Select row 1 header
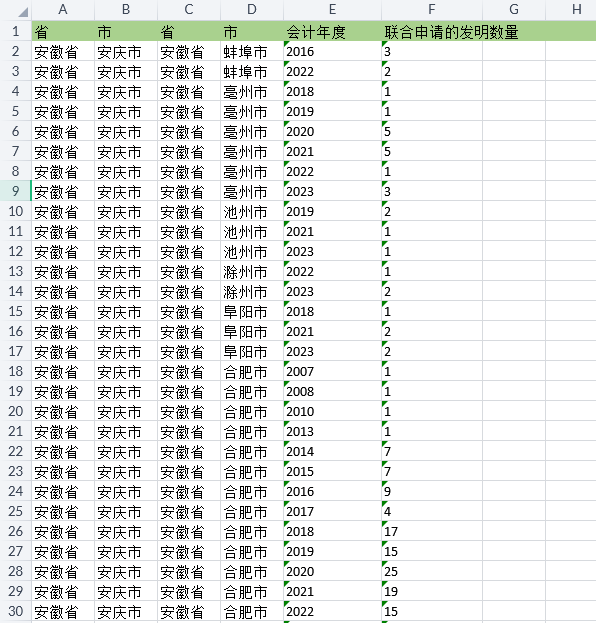The height and width of the screenshot is (623, 596). 15,31
